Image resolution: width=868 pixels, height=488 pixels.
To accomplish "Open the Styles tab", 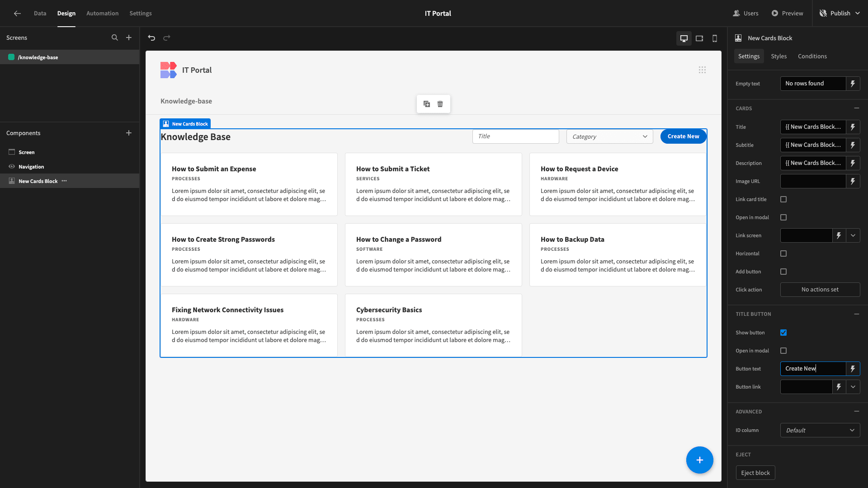I will click(779, 56).
